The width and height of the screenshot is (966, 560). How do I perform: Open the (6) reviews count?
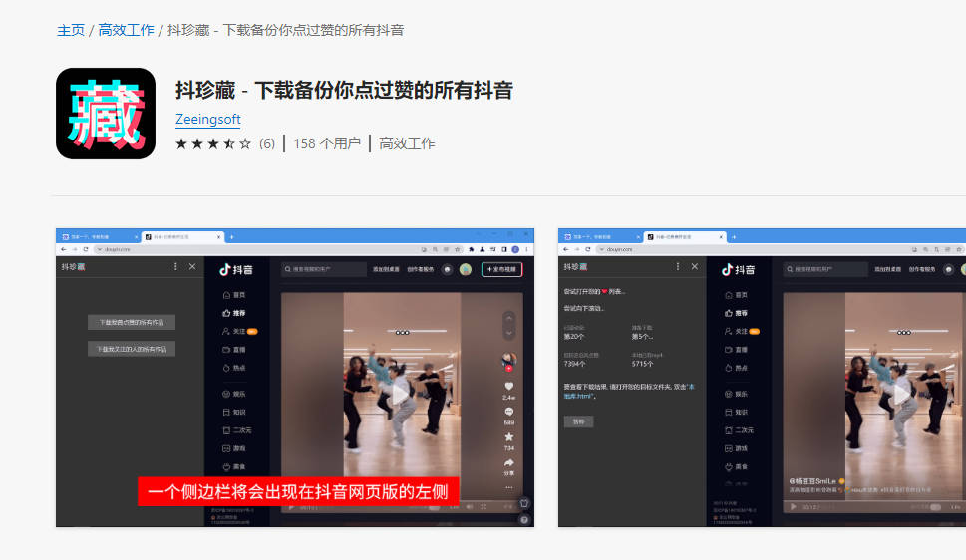267,144
